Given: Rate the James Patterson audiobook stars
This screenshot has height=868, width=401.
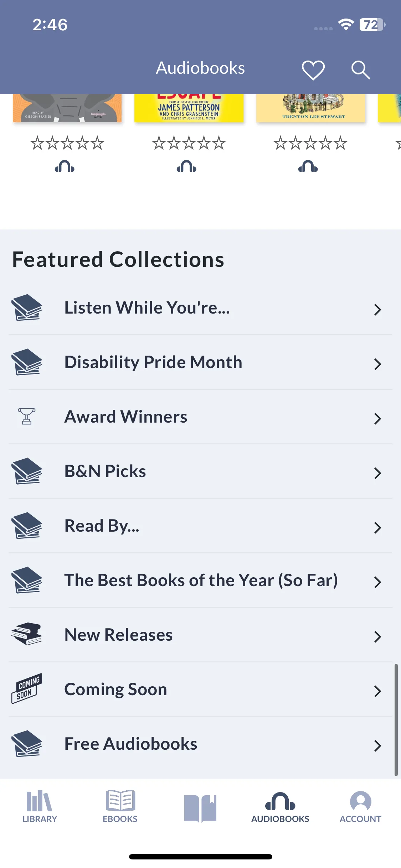Looking at the screenshot, I should tap(189, 143).
